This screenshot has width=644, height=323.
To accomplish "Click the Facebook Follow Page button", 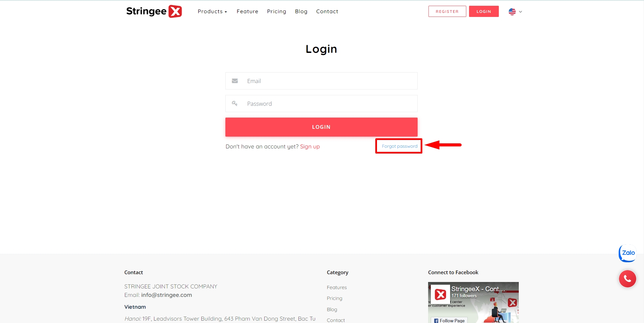I will (x=449, y=320).
